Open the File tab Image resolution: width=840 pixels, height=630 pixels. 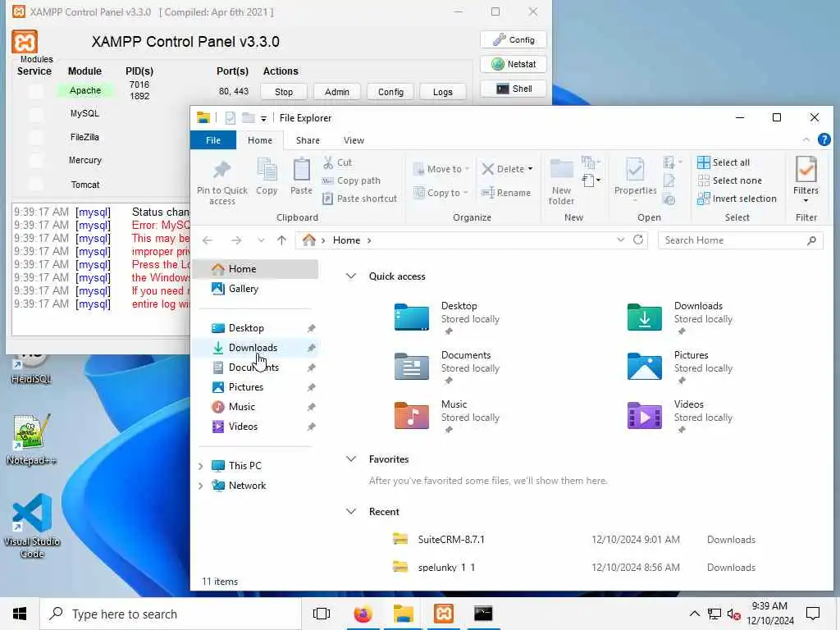coord(213,140)
